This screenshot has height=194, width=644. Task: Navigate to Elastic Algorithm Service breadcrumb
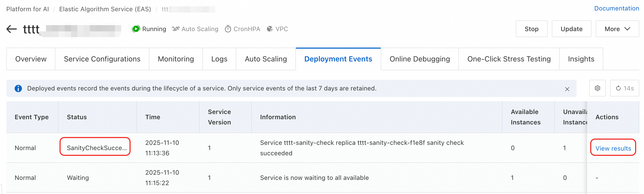tap(105, 9)
